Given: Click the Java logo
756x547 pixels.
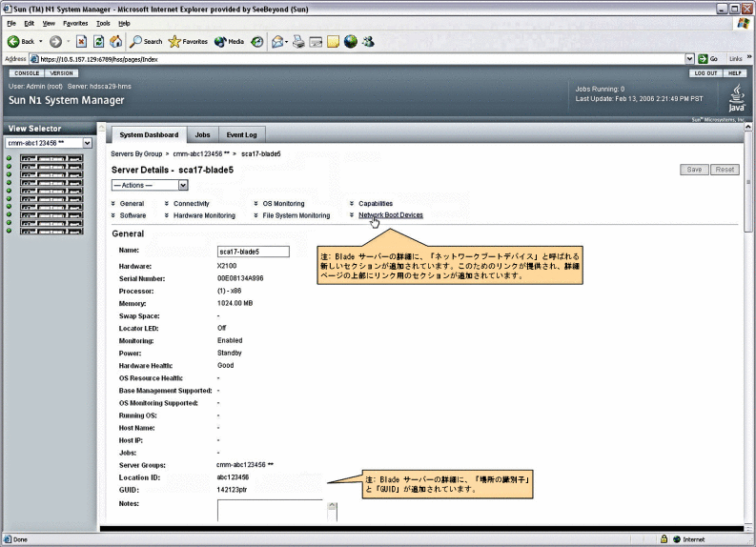Looking at the screenshot, I should (x=737, y=98).
